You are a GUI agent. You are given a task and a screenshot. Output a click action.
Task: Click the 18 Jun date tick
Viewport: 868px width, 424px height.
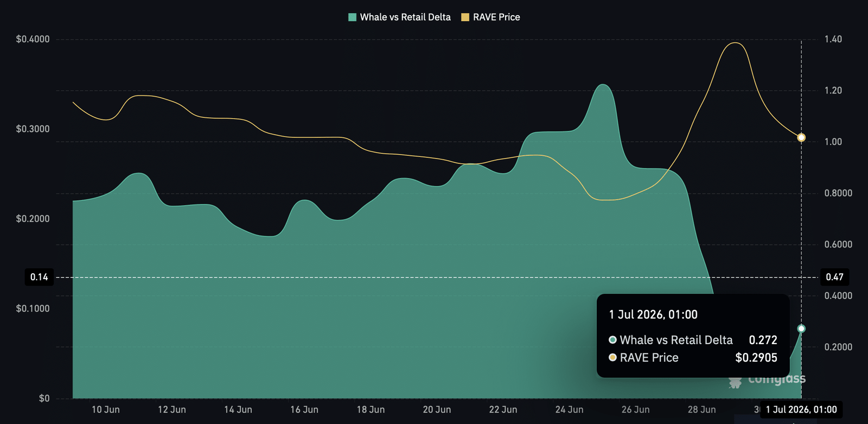click(x=371, y=410)
